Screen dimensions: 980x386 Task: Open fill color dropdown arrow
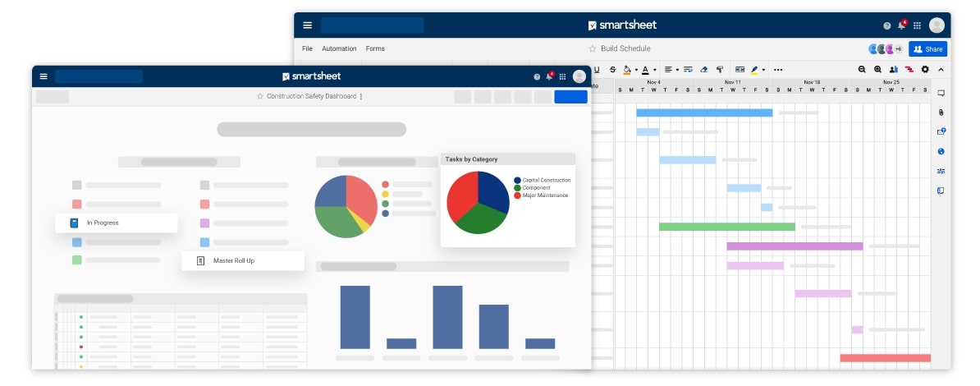click(x=635, y=70)
